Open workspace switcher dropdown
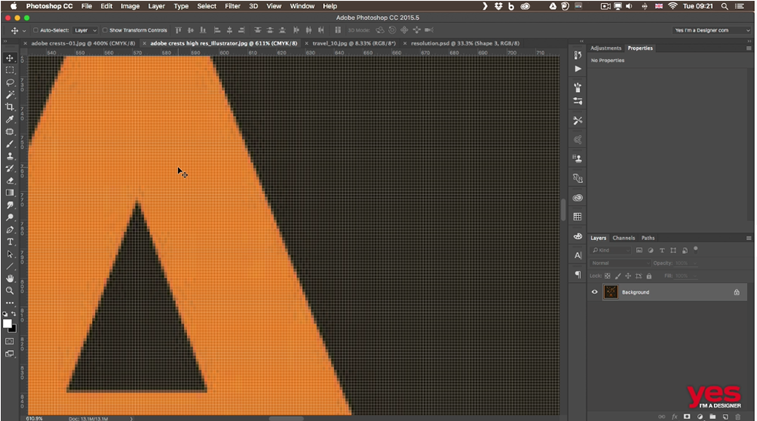Image resolution: width=757 pixels, height=421 pixels. click(x=712, y=30)
